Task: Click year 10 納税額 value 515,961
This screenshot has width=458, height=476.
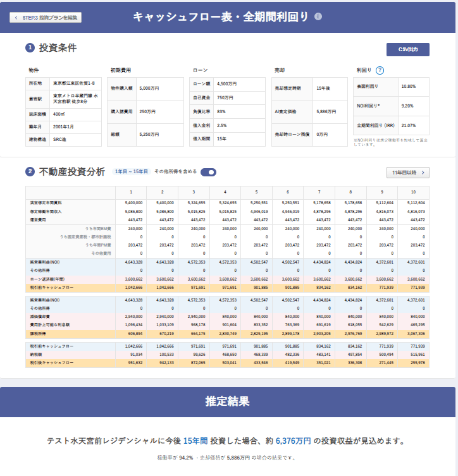Action: tap(418, 355)
